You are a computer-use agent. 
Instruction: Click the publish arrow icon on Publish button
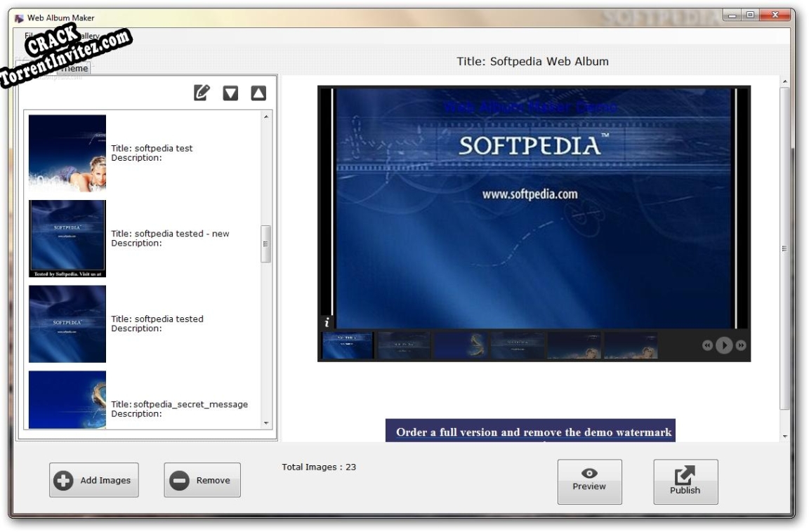coord(685,474)
